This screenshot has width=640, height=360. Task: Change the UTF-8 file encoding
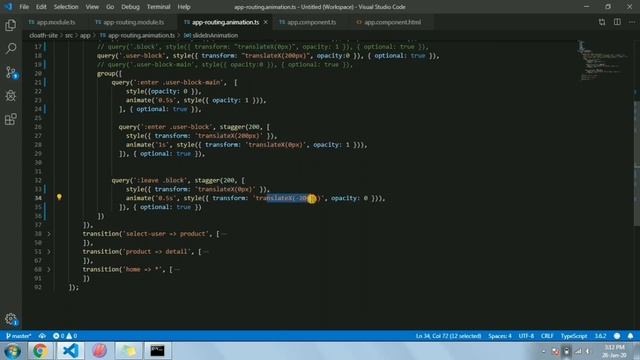pyautogui.click(x=526, y=336)
